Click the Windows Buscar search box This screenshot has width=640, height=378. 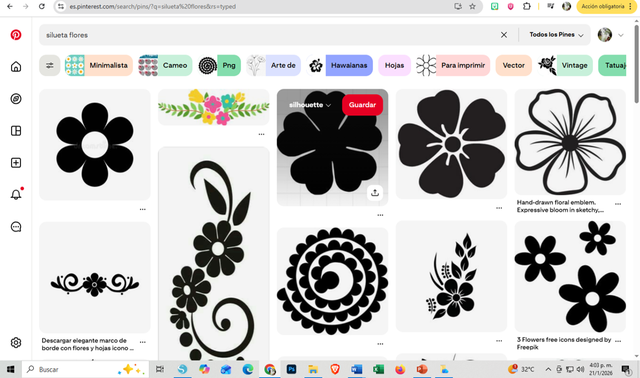click(85, 369)
